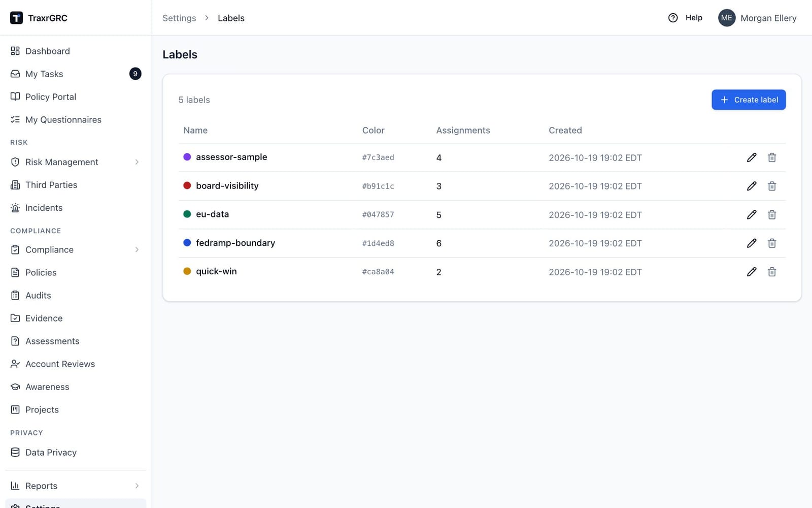
Task: Click the Settings breadcrumb link
Action: point(179,18)
